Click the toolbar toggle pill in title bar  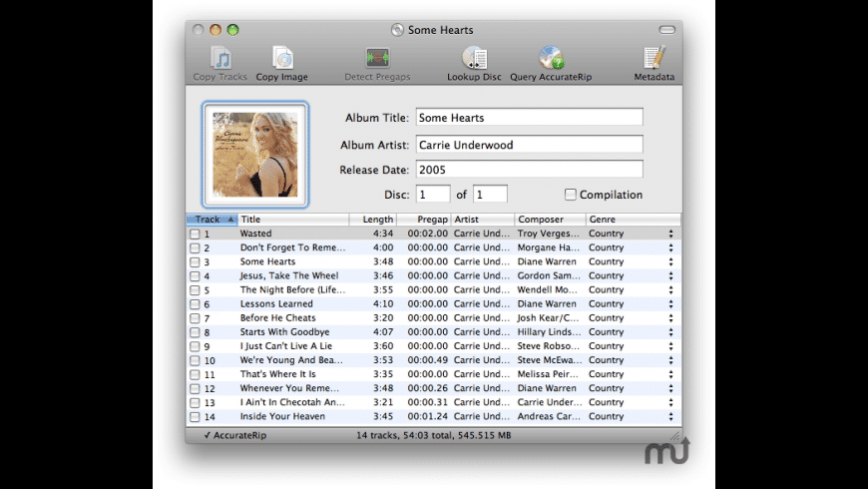tap(667, 30)
